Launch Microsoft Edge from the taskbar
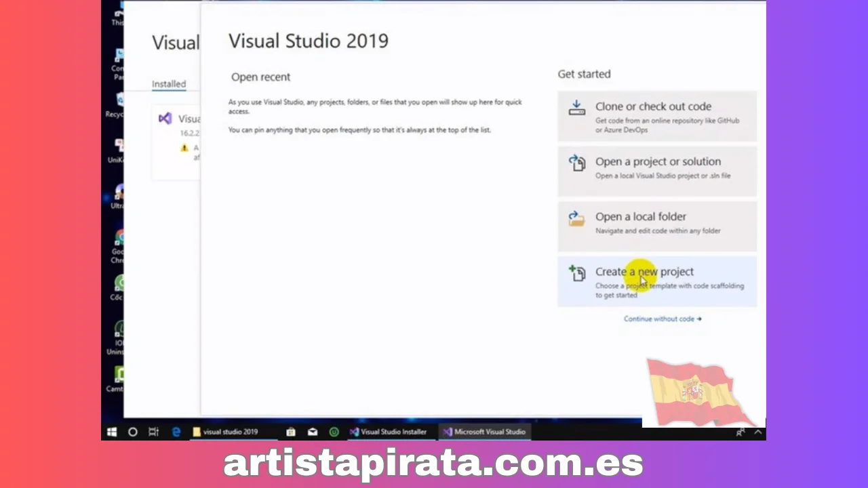Image resolution: width=868 pixels, height=488 pixels. pos(176,432)
